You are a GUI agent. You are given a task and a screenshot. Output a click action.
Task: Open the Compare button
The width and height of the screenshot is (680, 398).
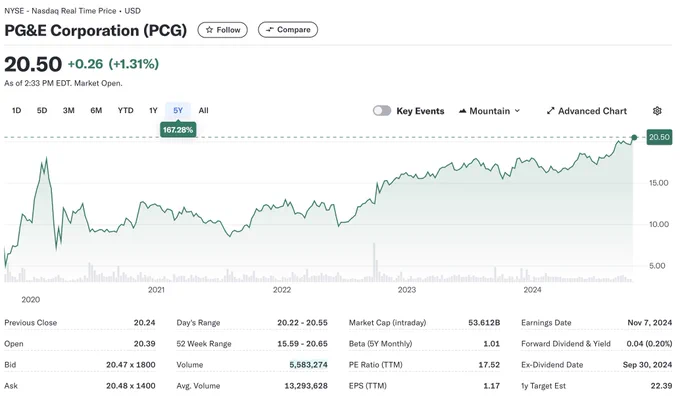coord(288,30)
